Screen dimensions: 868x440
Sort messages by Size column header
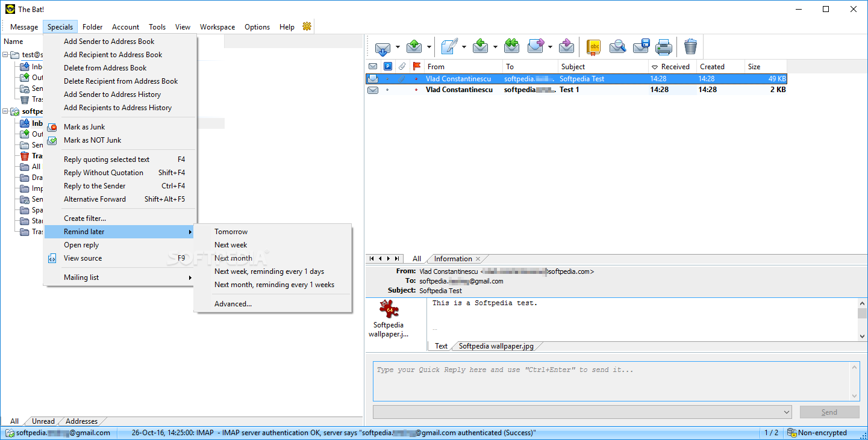click(766, 67)
